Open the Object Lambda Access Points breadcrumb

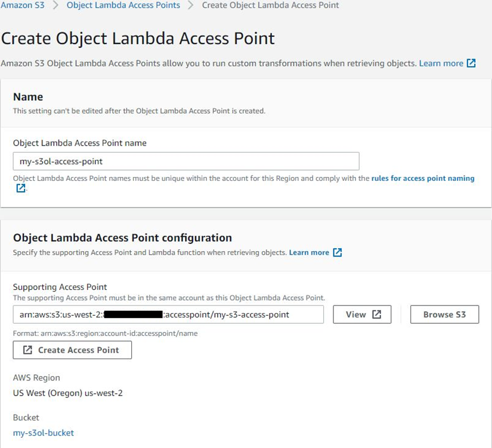click(123, 5)
